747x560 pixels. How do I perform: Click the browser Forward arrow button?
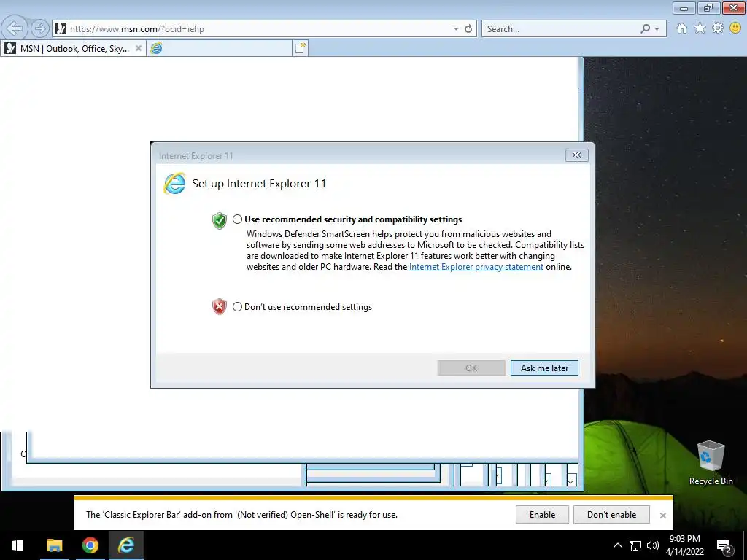tap(40, 28)
